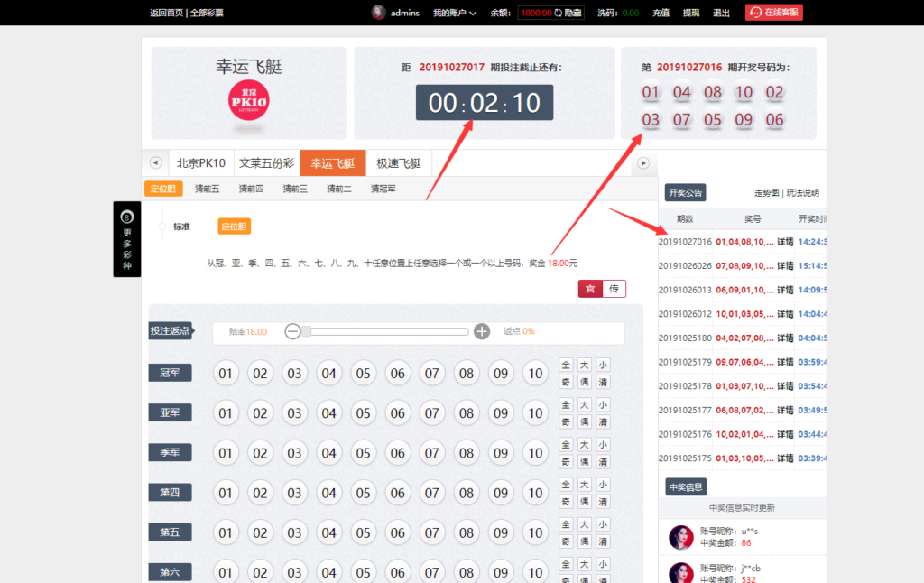Click the admins user avatar
Image resolution: width=924 pixels, height=583 pixels.
point(379,13)
